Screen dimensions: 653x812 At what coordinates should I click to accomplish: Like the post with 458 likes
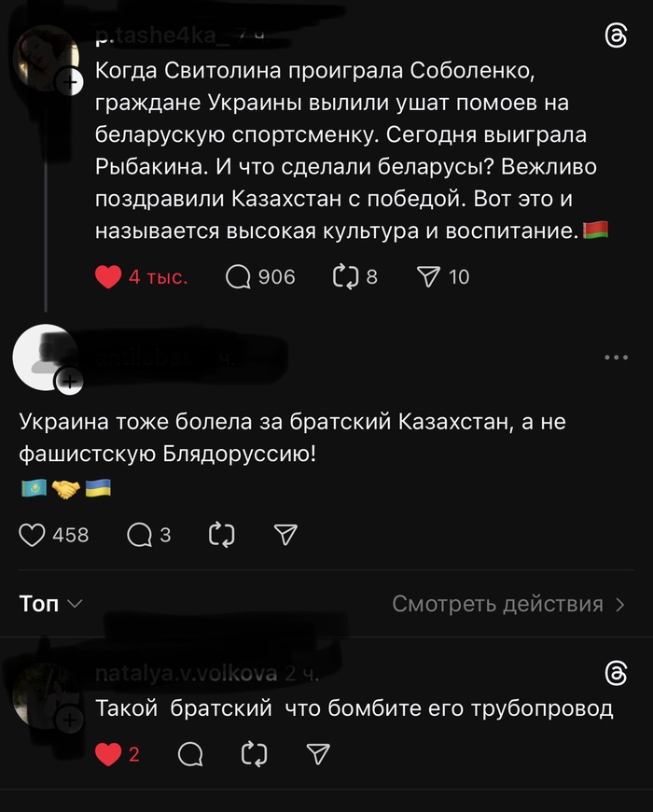coord(33,535)
